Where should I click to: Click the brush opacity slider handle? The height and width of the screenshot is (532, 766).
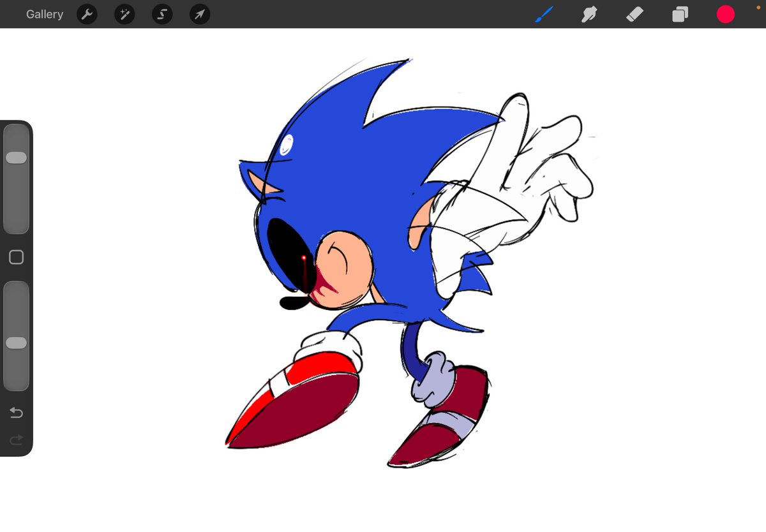point(16,343)
